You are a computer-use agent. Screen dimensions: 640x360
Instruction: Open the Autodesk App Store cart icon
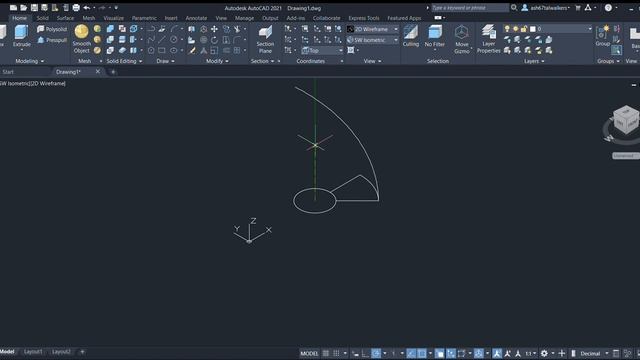[578, 8]
